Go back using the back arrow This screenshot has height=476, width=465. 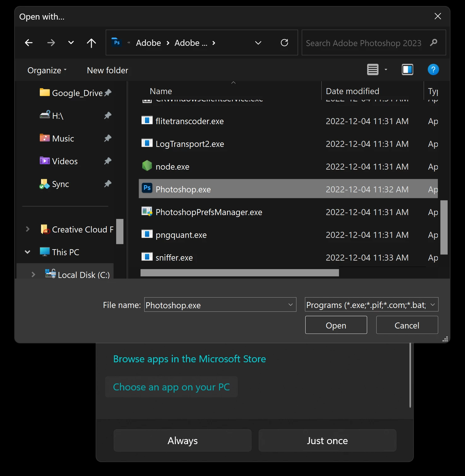point(29,43)
